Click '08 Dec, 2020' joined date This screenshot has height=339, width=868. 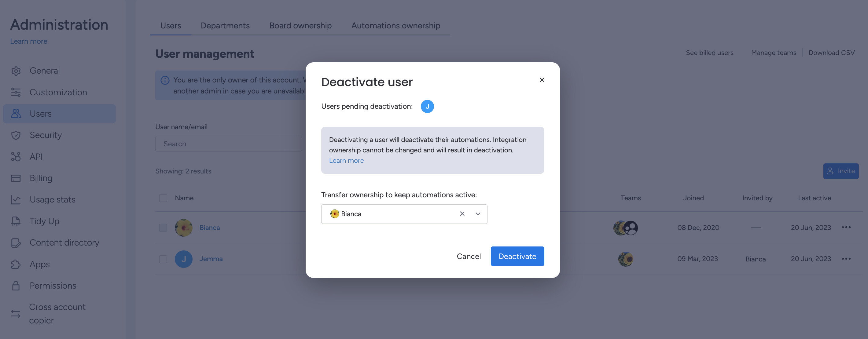[x=698, y=228]
